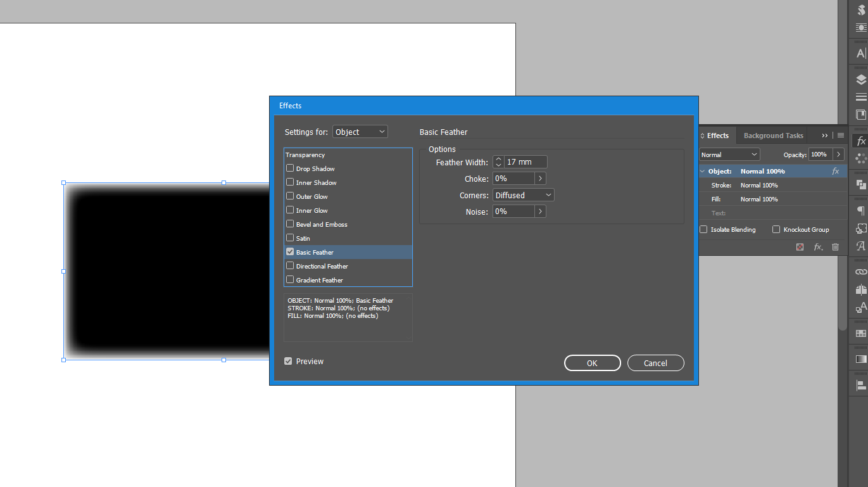
Task: Increase Feather Width with the up stepper arrow
Action: [x=498, y=159]
